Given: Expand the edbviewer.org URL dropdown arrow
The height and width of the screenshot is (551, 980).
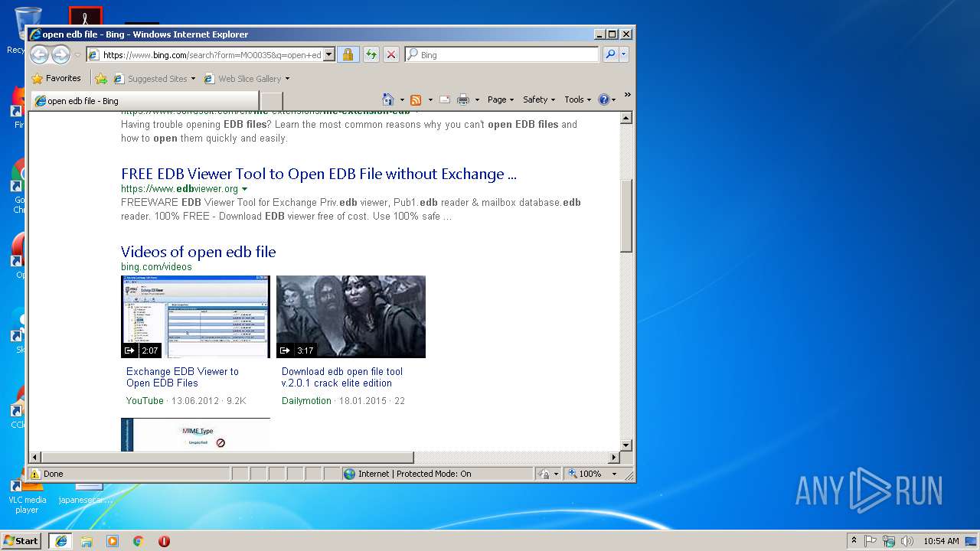Looking at the screenshot, I should [245, 189].
